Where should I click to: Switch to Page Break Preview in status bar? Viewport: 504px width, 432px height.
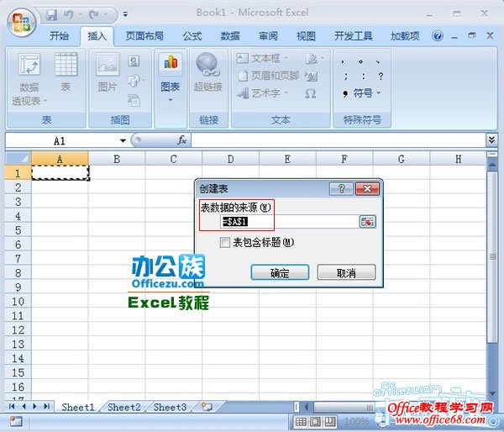(330, 421)
